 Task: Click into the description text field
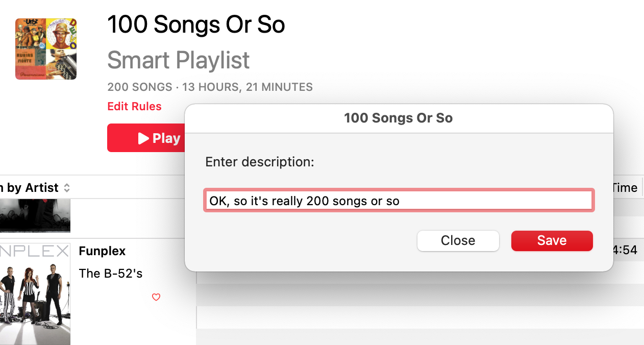pos(398,201)
